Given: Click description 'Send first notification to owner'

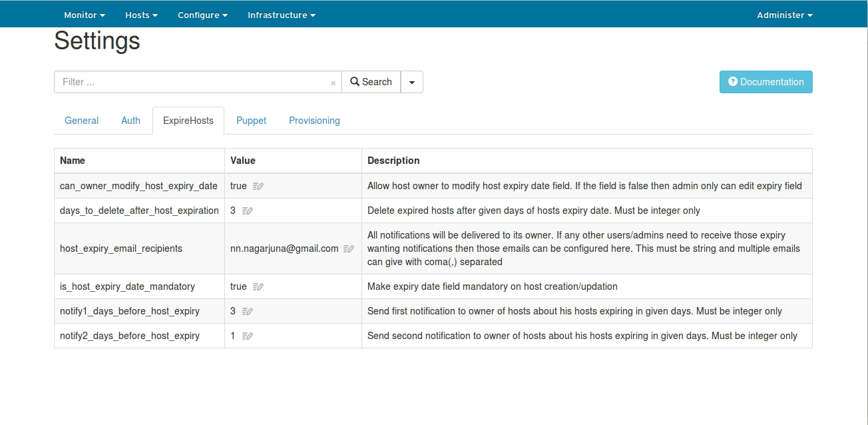Looking at the screenshot, I should coord(574,311).
